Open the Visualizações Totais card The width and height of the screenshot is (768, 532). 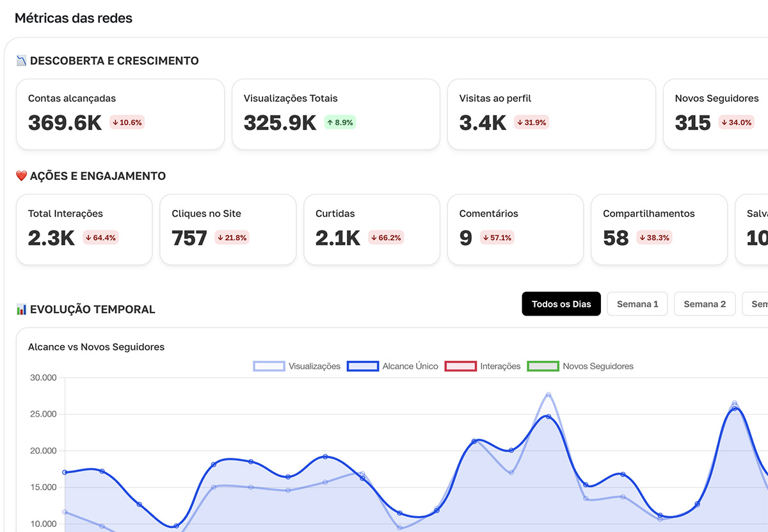point(336,115)
